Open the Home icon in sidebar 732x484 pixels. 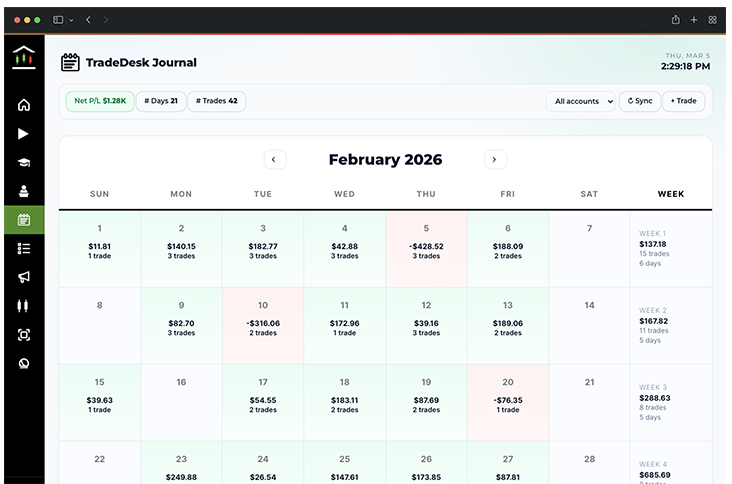(24, 105)
